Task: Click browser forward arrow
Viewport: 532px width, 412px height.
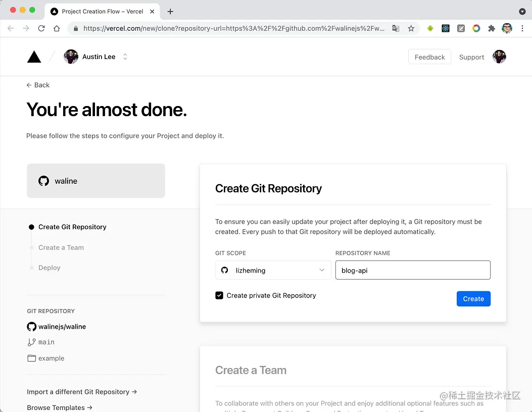Action: click(x=26, y=28)
